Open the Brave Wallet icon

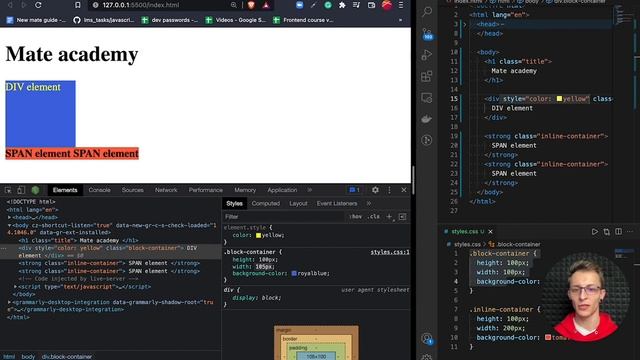371,5
